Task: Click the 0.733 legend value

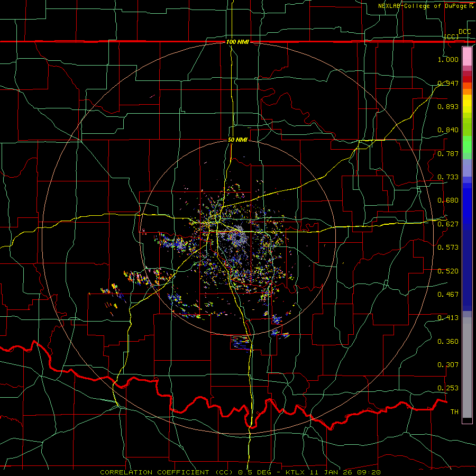Action: [x=448, y=177]
